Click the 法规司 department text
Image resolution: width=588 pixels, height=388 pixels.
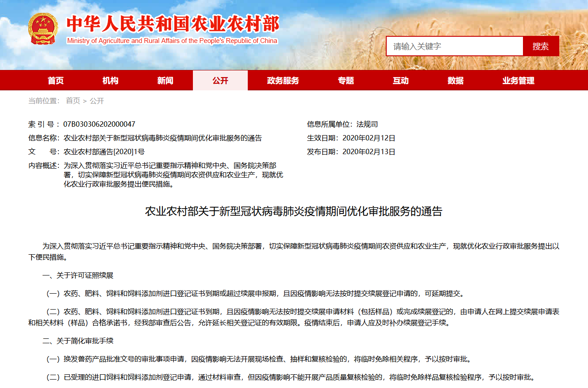pos(367,124)
